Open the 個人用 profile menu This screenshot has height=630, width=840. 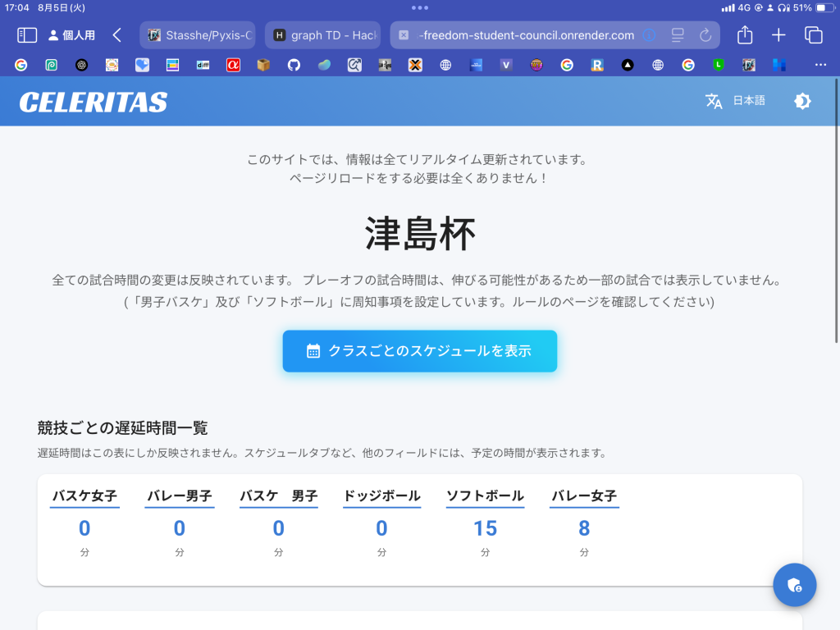[x=71, y=35]
